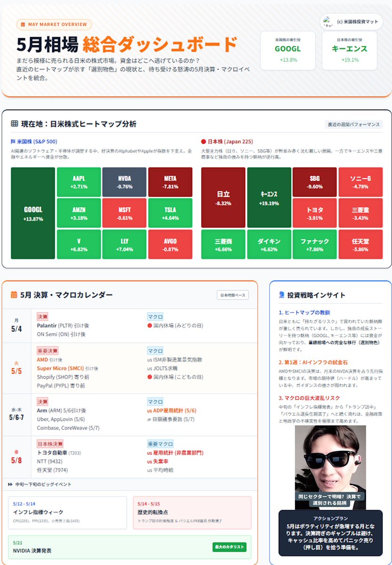Click the META -7.81% heatmap tile
392x565 pixels.
170,182
